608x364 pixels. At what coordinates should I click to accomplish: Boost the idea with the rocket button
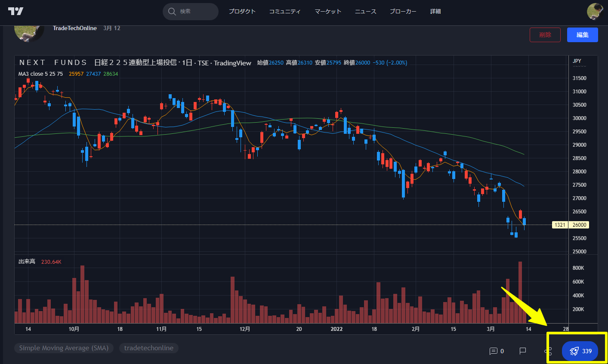pos(580,351)
